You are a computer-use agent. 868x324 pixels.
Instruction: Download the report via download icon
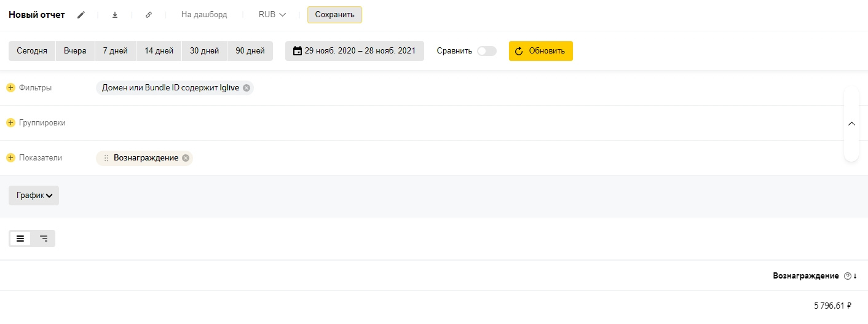coord(115,15)
